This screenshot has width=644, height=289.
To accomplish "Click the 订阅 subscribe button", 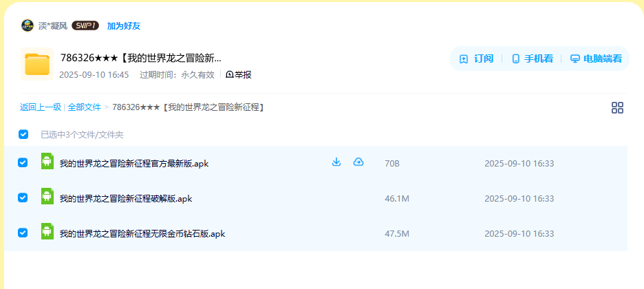I will [476, 58].
